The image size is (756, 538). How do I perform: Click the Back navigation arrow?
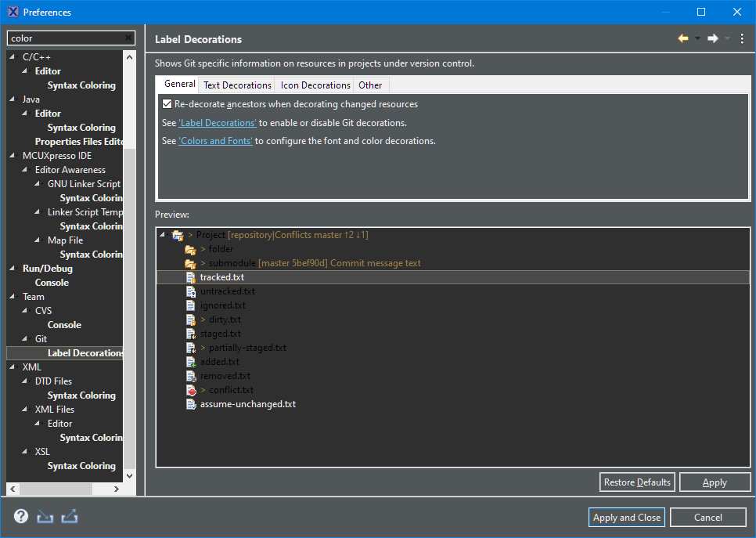(683, 38)
